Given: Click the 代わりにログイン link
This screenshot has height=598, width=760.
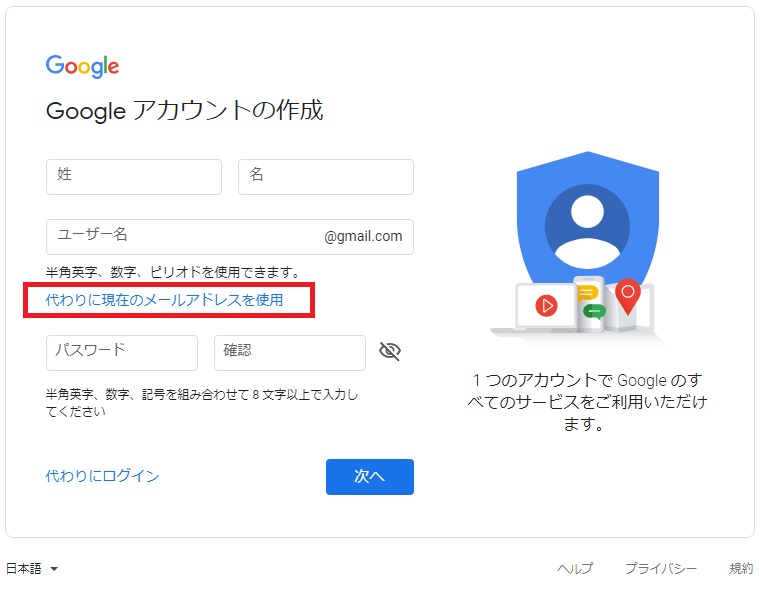Looking at the screenshot, I should [102, 476].
